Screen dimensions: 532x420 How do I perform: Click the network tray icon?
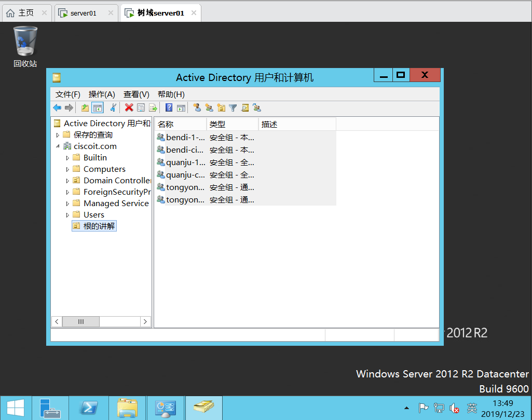point(439,408)
